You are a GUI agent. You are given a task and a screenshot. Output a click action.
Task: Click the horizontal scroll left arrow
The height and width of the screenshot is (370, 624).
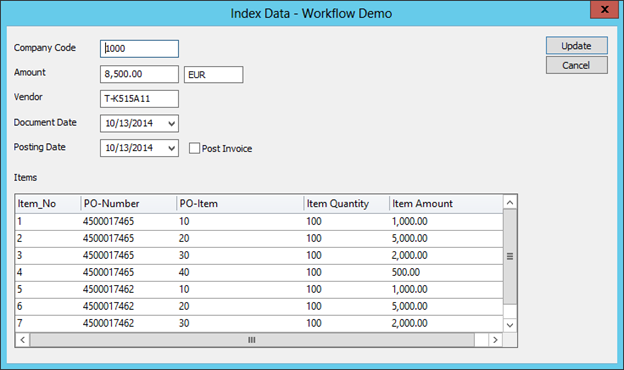[x=22, y=340]
